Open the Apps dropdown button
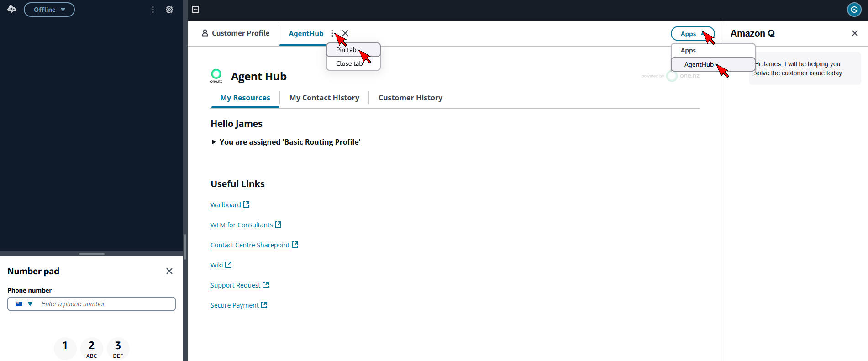The height and width of the screenshot is (361, 868). pos(692,34)
